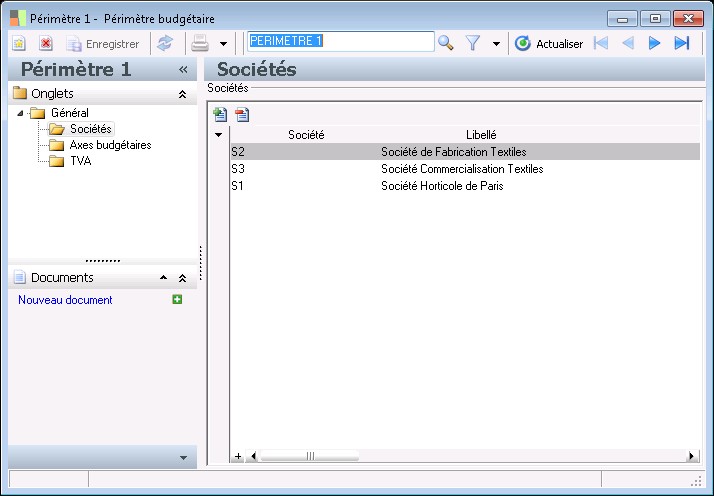714x496 pixels.
Task: Click the green plus add document icon
Action: pyautogui.click(x=177, y=299)
